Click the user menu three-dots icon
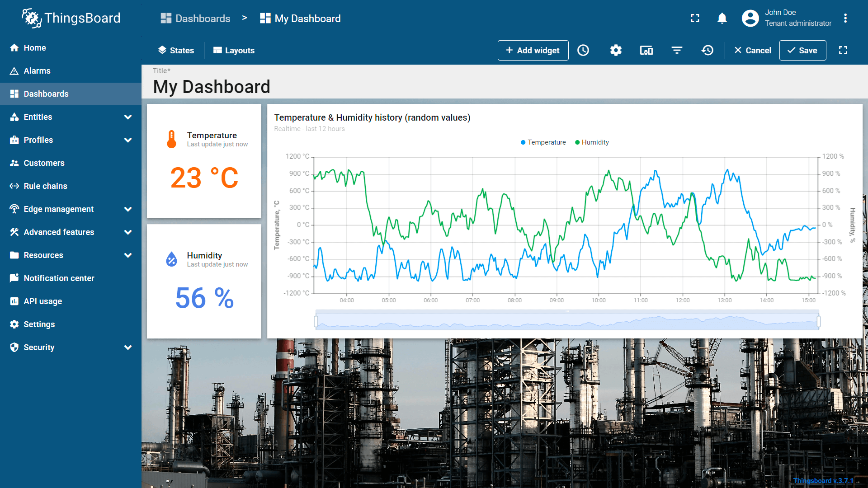 point(845,18)
